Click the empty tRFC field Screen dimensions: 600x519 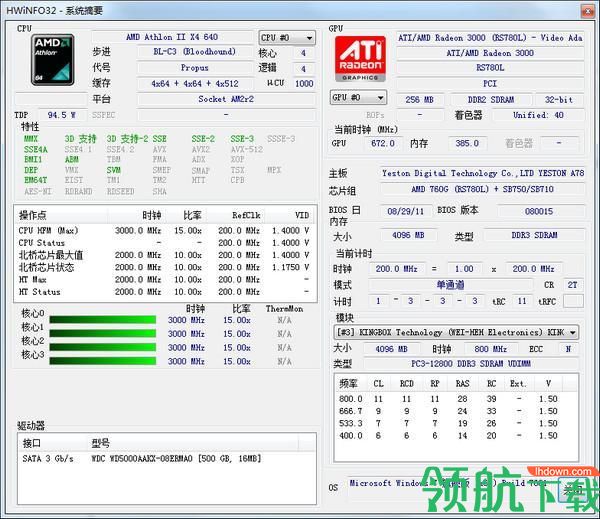coord(573,301)
